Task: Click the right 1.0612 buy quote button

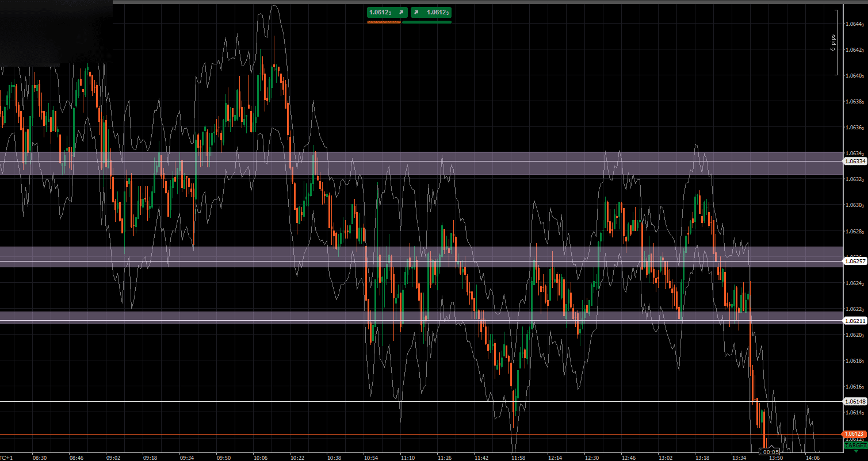Action: (431, 12)
